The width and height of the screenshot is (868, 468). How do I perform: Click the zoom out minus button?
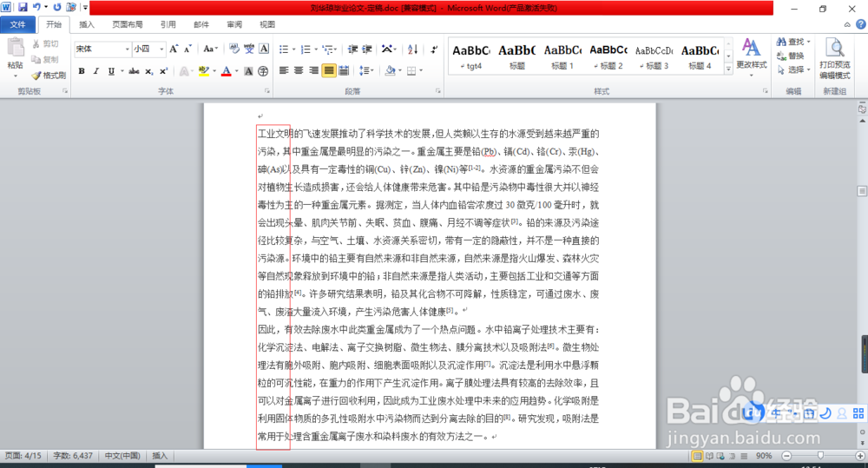786,456
